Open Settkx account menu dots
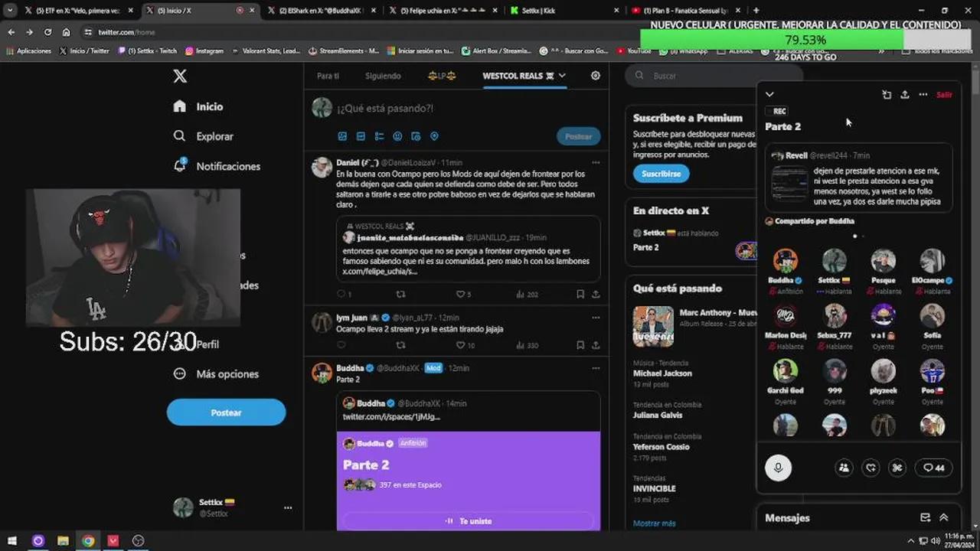The image size is (980, 551). [288, 507]
